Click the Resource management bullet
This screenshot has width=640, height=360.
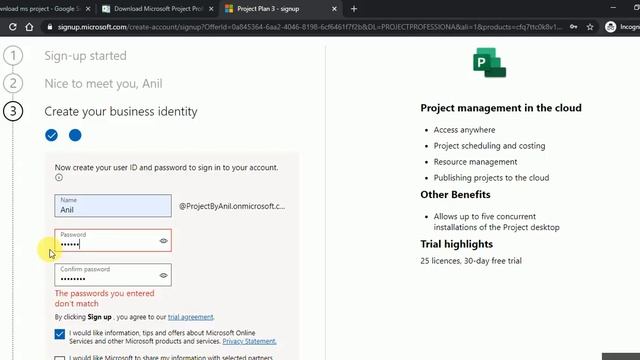pos(475,162)
